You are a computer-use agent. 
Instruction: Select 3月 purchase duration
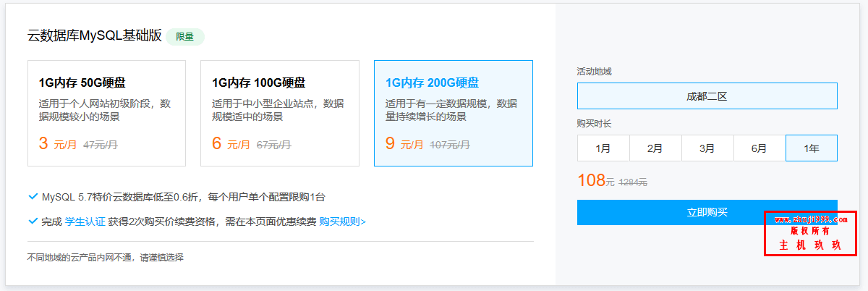coord(707,148)
